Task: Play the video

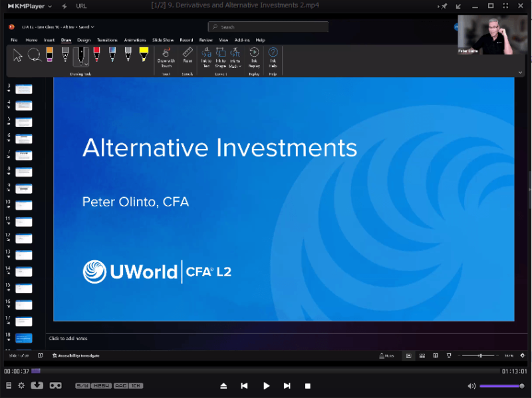Action: 267,386
